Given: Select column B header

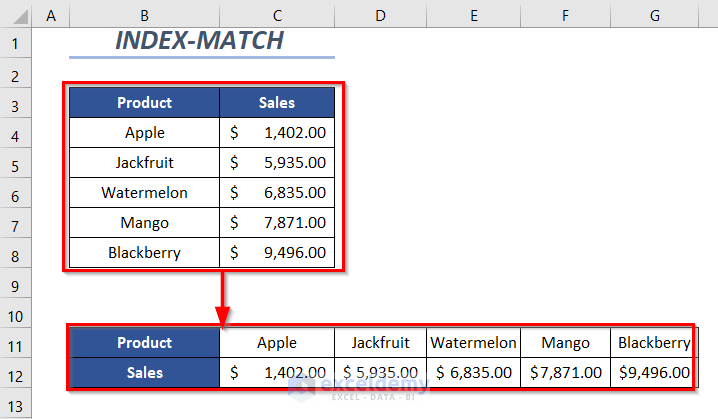Looking at the screenshot, I should (145, 15).
